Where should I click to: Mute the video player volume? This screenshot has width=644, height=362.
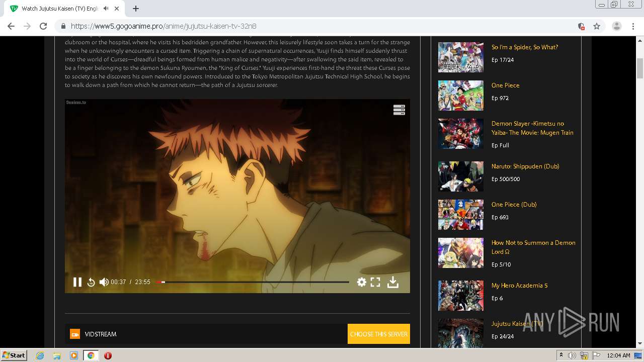click(x=104, y=282)
